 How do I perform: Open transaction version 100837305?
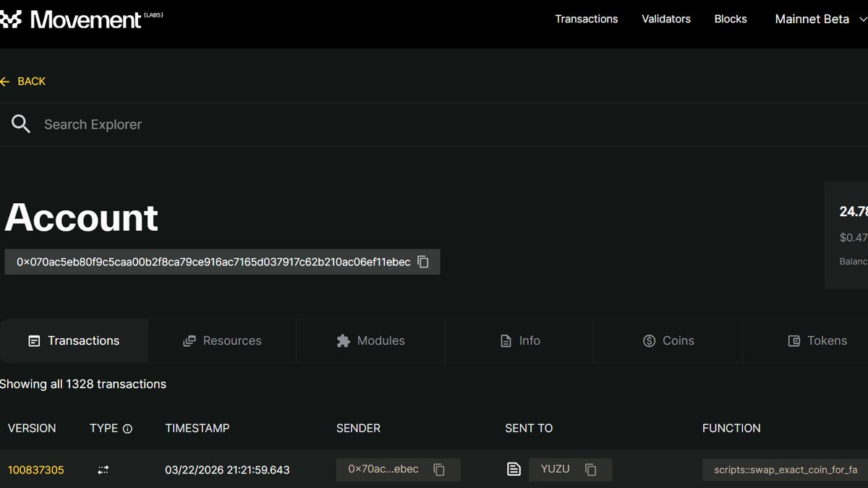[35, 469]
